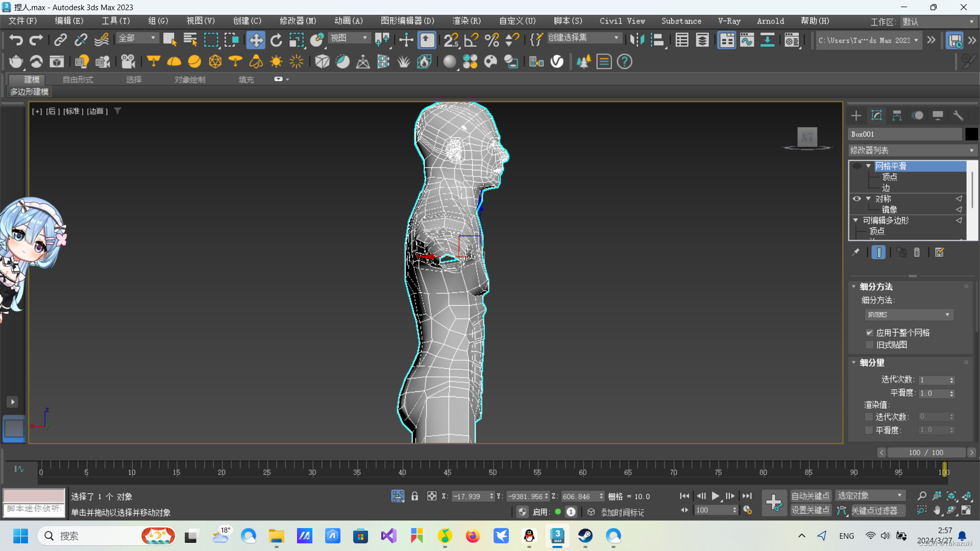Viewport: 980px width, 551px height.
Task: Toggle visibility eye of 对称 modifier
Action: pos(857,199)
